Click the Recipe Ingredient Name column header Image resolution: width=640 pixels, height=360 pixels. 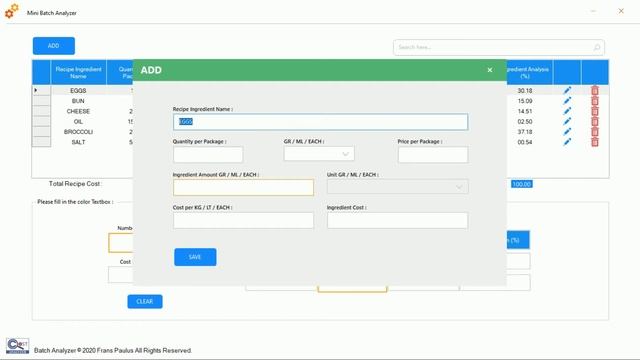[78, 72]
